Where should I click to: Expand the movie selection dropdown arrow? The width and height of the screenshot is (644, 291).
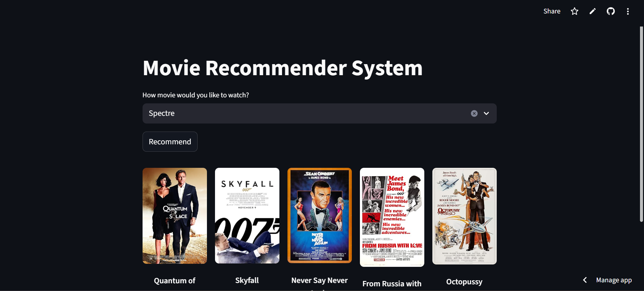point(486,113)
